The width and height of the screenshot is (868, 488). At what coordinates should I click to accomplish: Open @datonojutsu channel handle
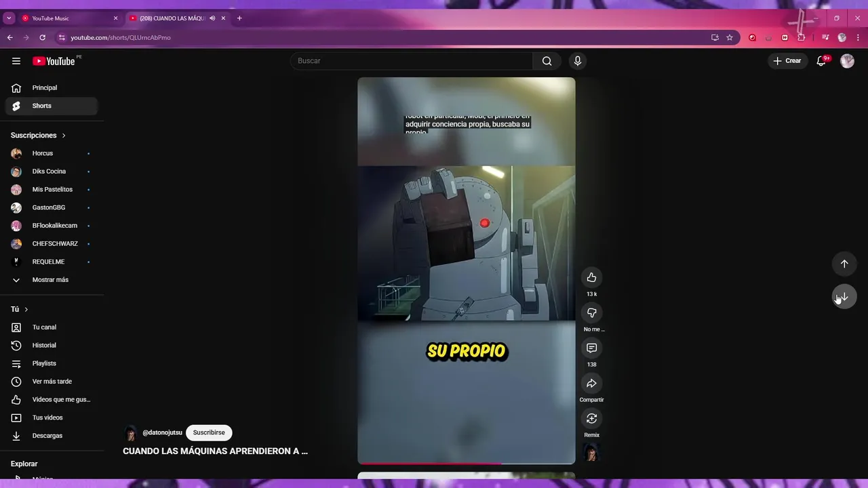tap(162, 432)
